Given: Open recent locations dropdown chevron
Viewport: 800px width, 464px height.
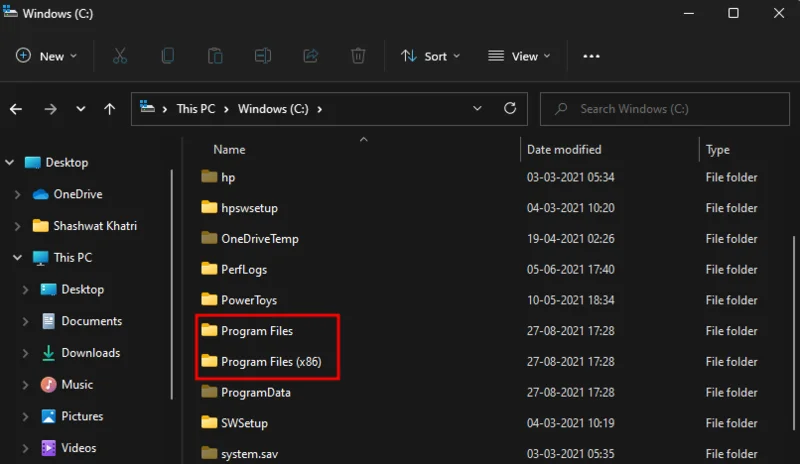Looking at the screenshot, I should coord(80,109).
